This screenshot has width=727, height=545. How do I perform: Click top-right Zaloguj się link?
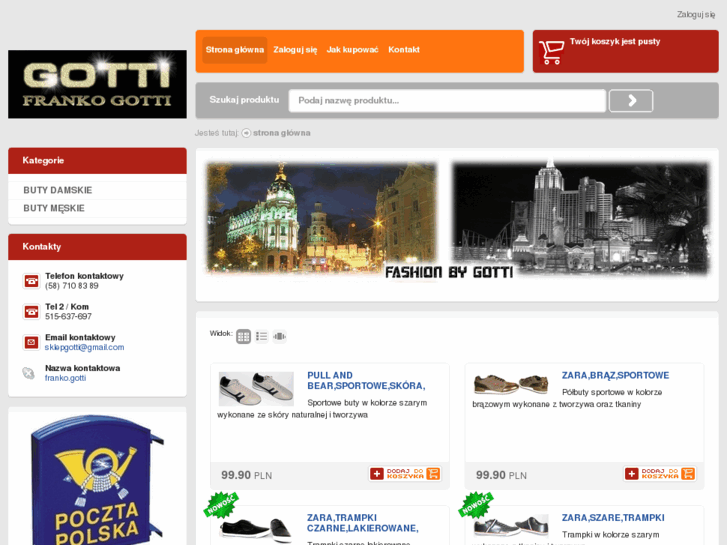(696, 15)
